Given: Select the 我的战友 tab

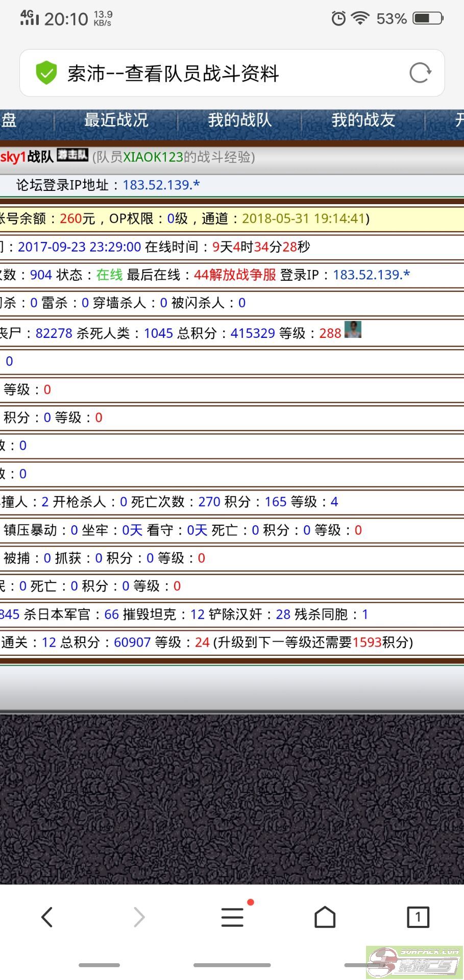Looking at the screenshot, I should tap(363, 120).
